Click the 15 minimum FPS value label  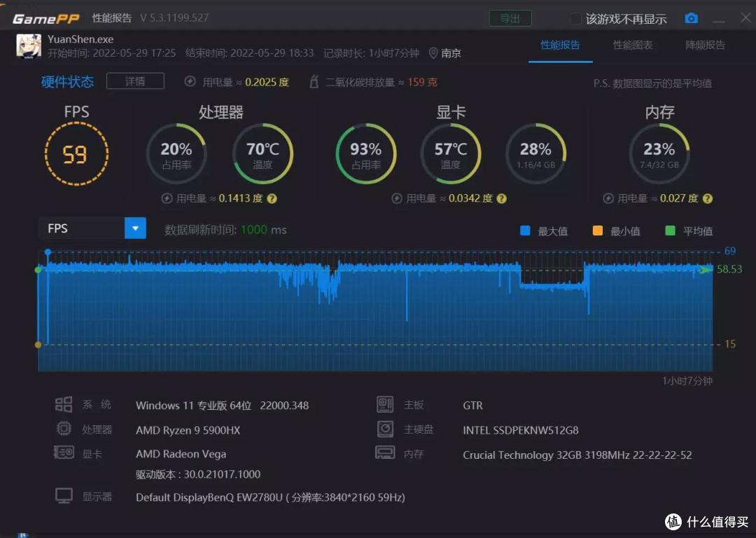(730, 344)
